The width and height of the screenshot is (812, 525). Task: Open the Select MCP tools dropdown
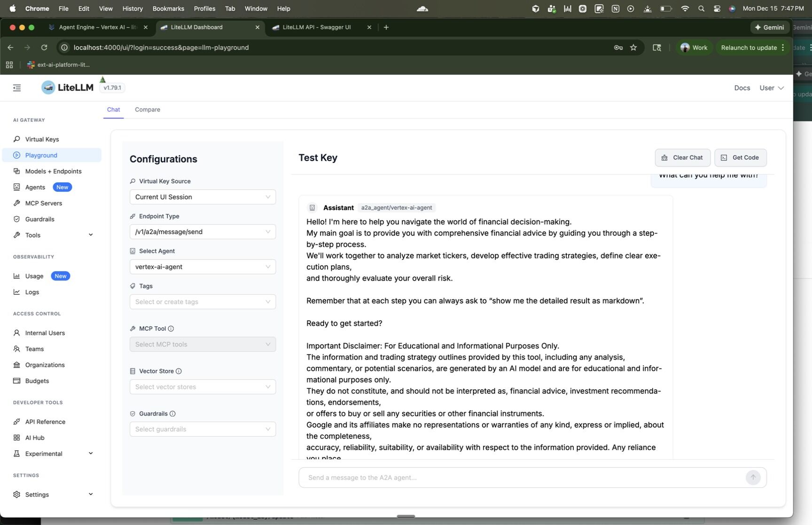203,345
